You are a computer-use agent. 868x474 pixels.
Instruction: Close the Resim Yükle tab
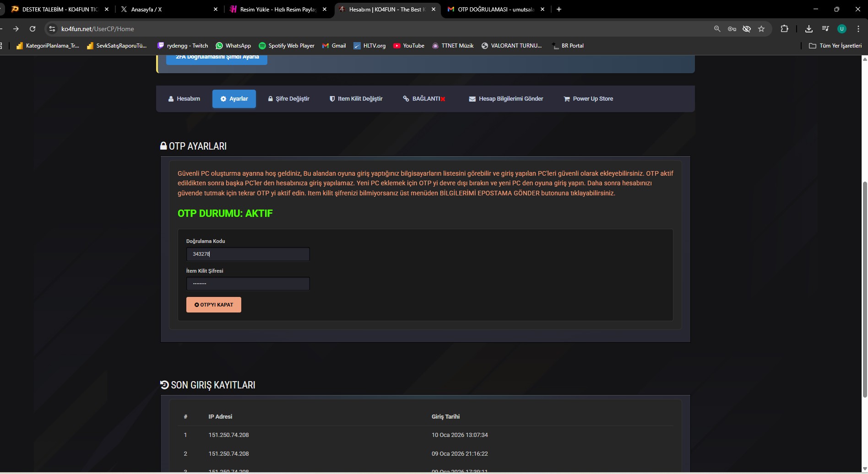[325, 9]
